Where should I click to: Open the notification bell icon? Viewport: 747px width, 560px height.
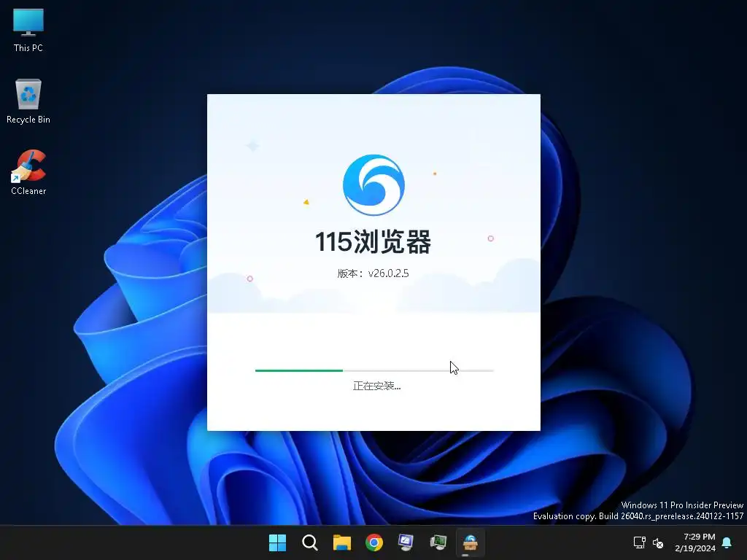click(x=727, y=542)
